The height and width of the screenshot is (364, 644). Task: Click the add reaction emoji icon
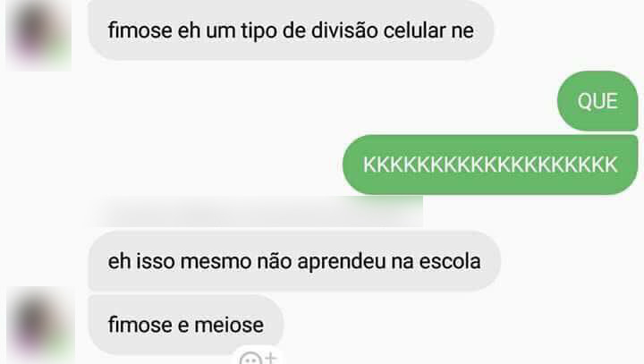[x=258, y=357]
